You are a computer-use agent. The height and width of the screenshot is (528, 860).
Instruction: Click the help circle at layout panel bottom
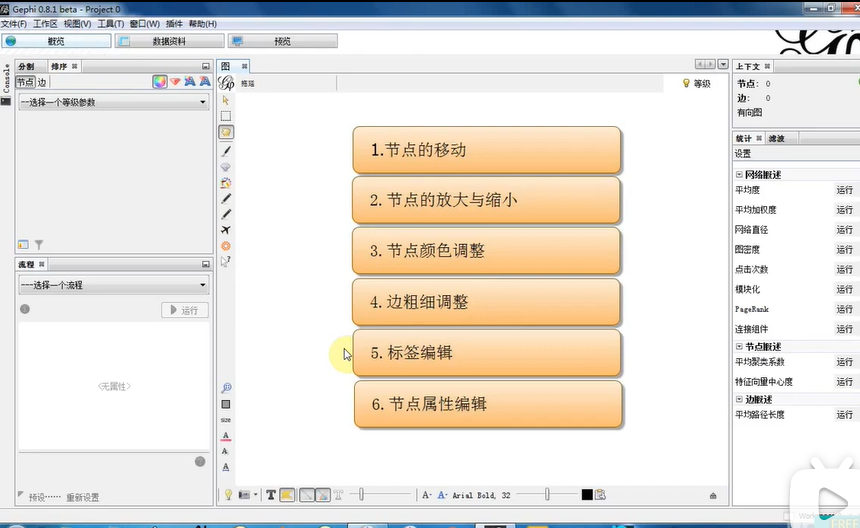point(200,462)
